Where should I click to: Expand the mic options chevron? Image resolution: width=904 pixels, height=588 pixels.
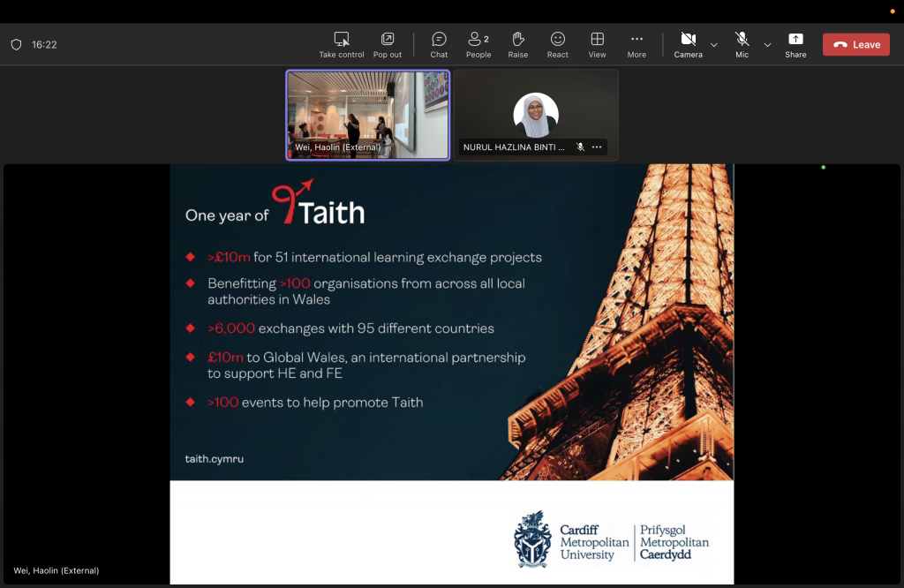767,45
